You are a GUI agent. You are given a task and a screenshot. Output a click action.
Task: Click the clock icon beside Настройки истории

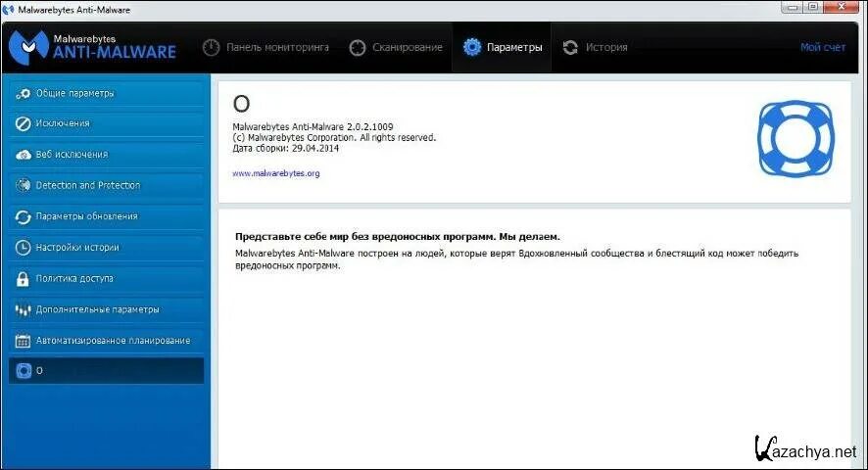tap(23, 248)
